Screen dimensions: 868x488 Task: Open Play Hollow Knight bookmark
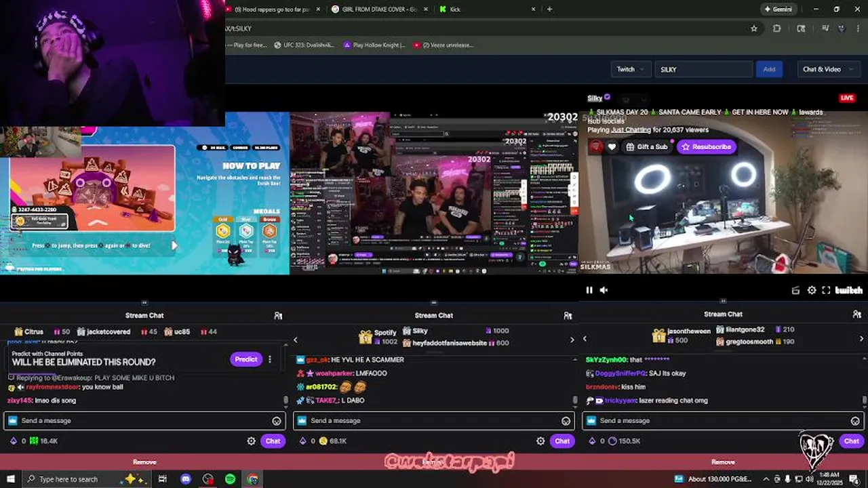tap(374, 45)
